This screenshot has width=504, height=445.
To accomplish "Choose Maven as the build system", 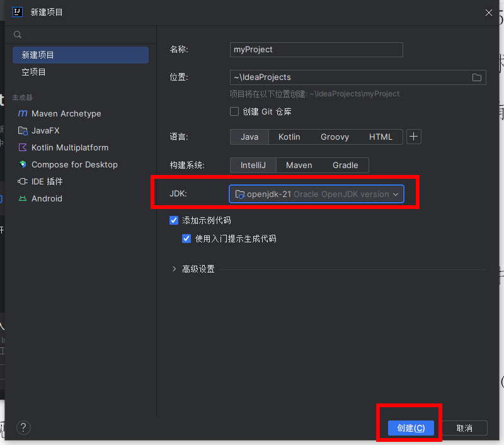I will [x=299, y=165].
